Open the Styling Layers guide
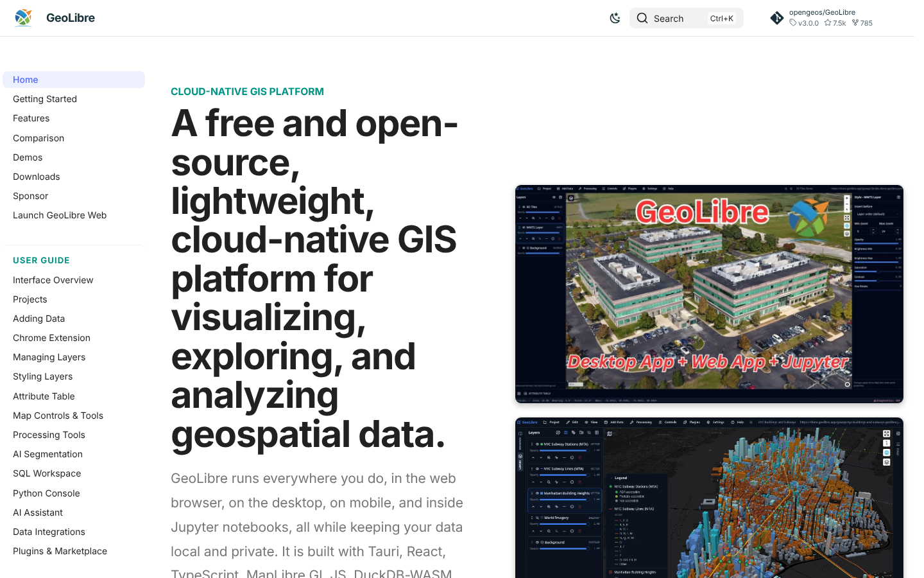This screenshot has height=578, width=924. (x=43, y=376)
